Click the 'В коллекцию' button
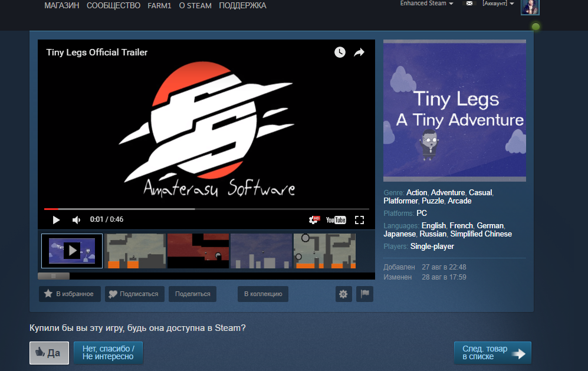The width and height of the screenshot is (588, 371). 263,294
